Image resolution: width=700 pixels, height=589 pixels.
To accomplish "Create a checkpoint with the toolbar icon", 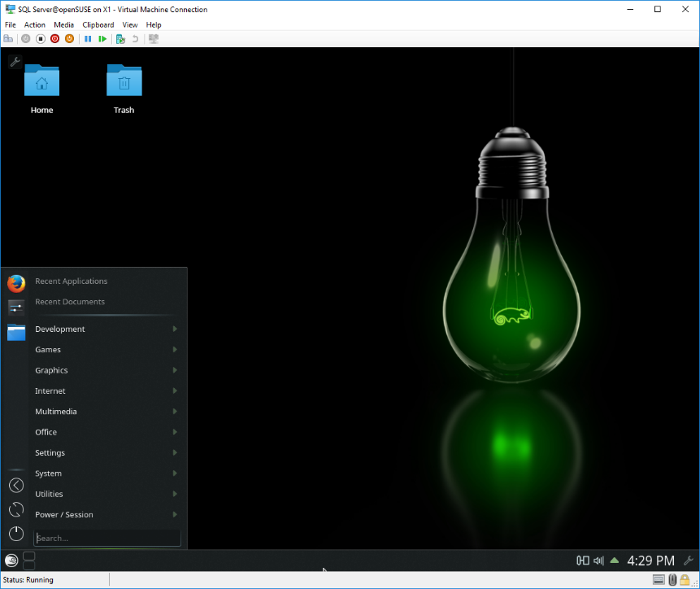I will 120,39.
